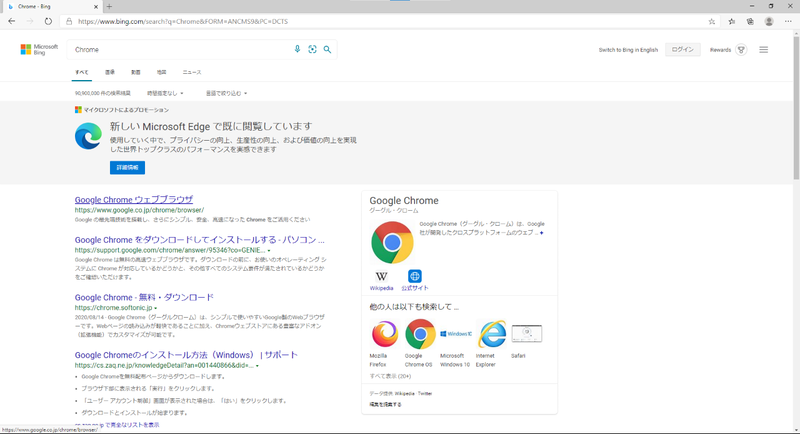Open Google Chrome - 無料・ダウンロード result
Viewport: 800px width, 434px height.
click(144, 297)
